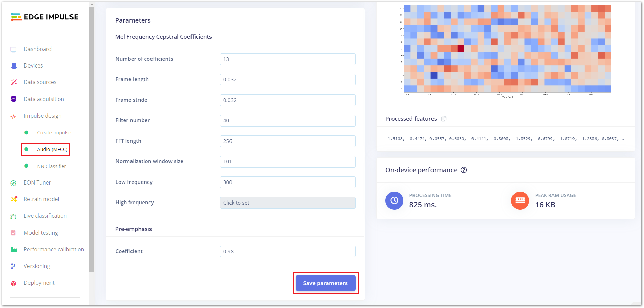Screen dimensions: 644x308
Task: Open Audio (MFCC) block page
Action: pos(52,149)
